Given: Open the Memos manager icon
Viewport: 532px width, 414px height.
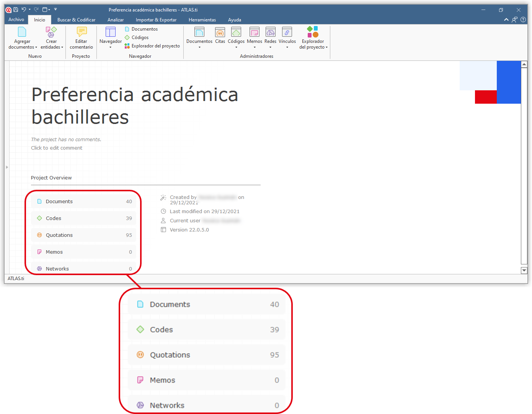Looking at the screenshot, I should click(x=255, y=32).
